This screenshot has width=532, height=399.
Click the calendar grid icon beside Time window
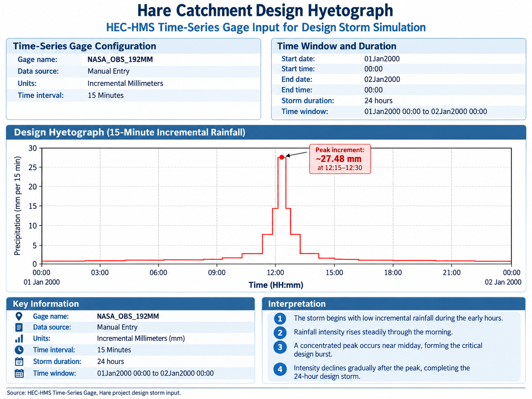[x=19, y=373]
